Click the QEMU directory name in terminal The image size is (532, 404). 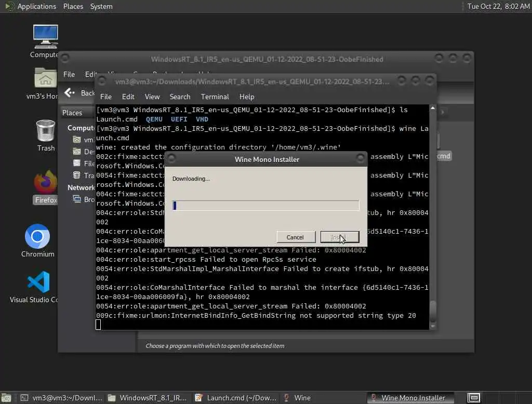pyautogui.click(x=154, y=119)
